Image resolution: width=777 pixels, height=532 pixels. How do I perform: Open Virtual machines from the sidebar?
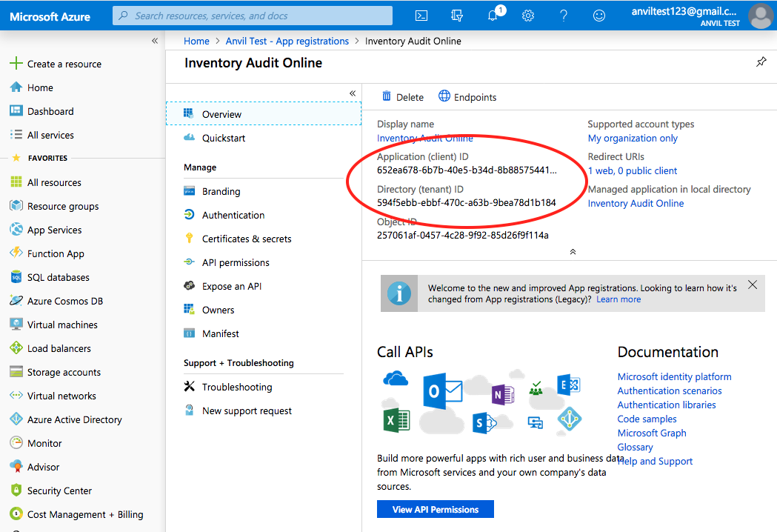[x=62, y=324]
